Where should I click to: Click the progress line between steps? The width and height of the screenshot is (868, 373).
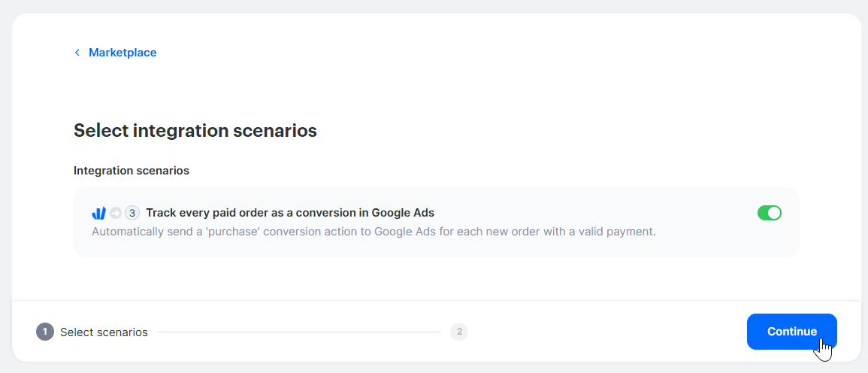coord(299,332)
